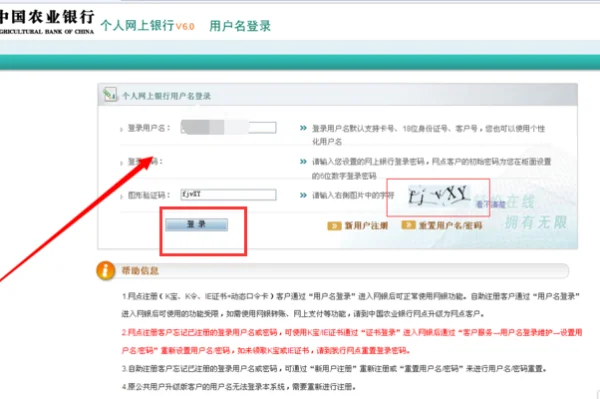Click the 中国农业银行 logo

(x=47, y=22)
